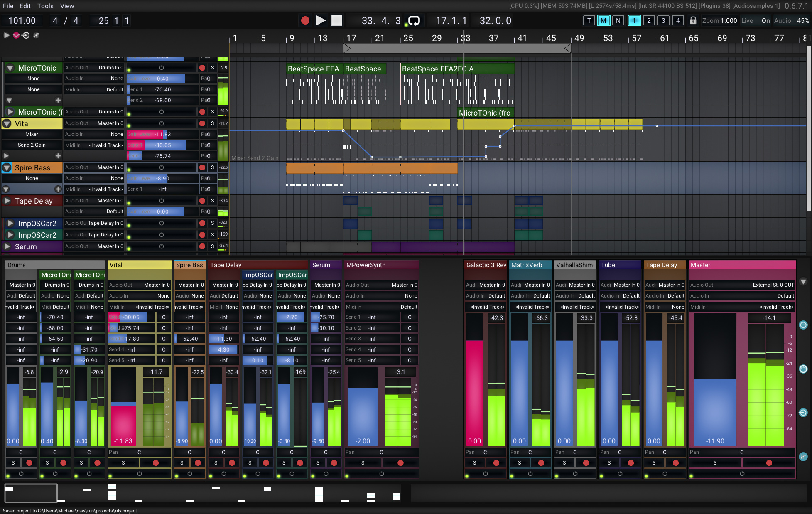Solo the Galactic 3 Rev mixer strip
Image resolution: width=812 pixels, height=514 pixels.
pos(474,463)
